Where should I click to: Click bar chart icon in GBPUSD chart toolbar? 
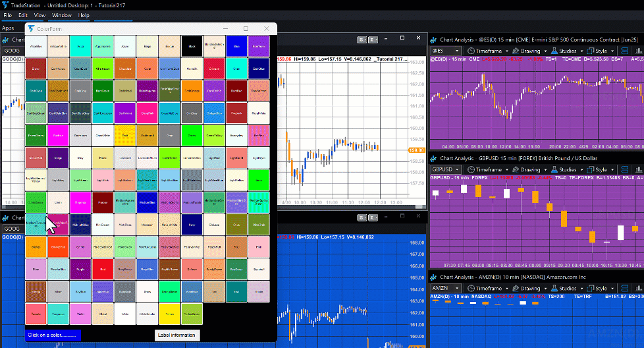pyautogui.click(x=639, y=169)
